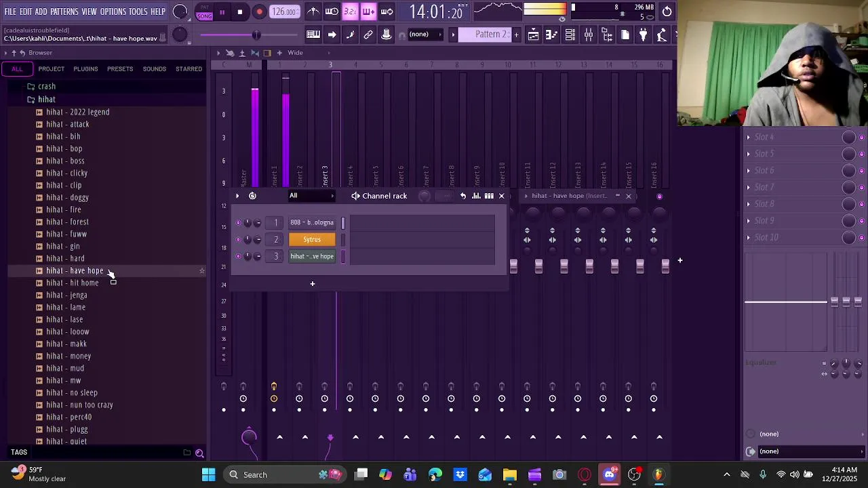Image resolution: width=868 pixels, height=488 pixels.
Task: Click the hihat ..ve hope channel button
Action: tap(312, 256)
